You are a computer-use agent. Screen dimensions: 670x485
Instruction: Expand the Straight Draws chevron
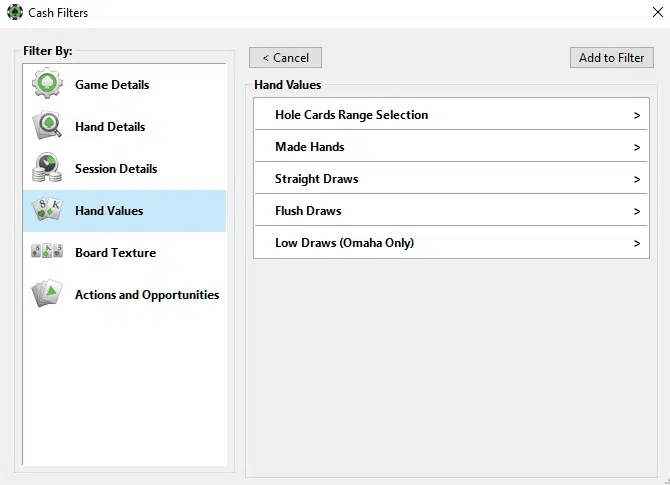tap(637, 179)
